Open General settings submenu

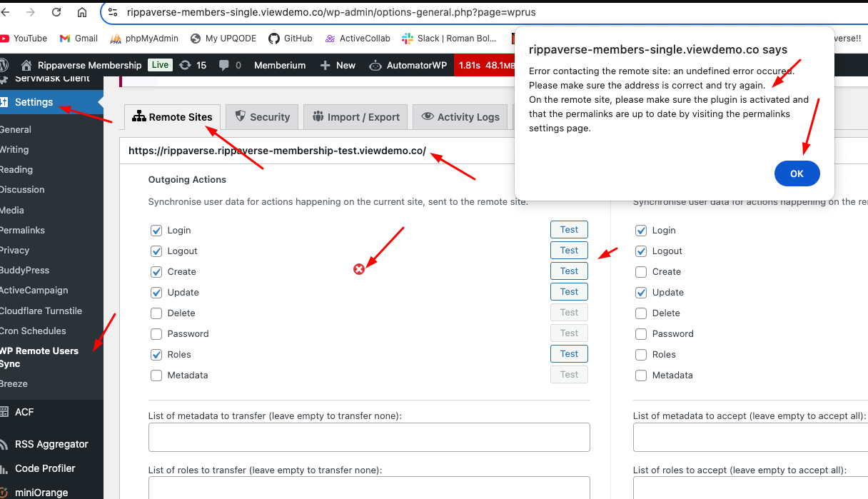(16, 129)
